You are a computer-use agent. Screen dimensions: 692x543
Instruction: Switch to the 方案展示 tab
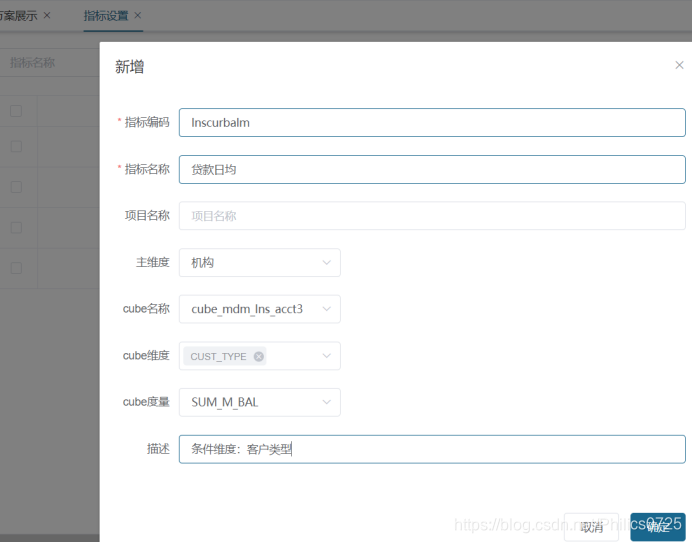(19, 16)
